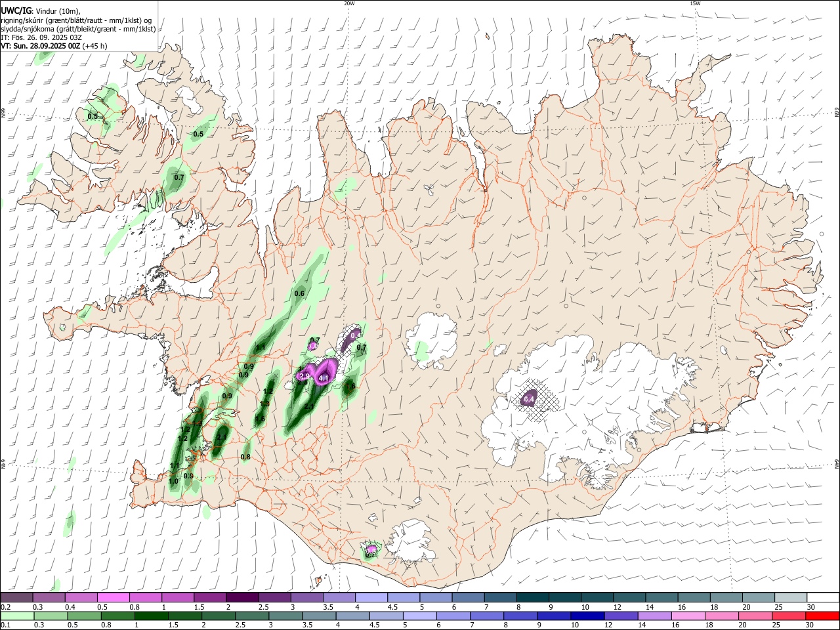
Task: Click the bright pink snow legend swatch between 0.5 and 0.8
Action: pos(113,598)
